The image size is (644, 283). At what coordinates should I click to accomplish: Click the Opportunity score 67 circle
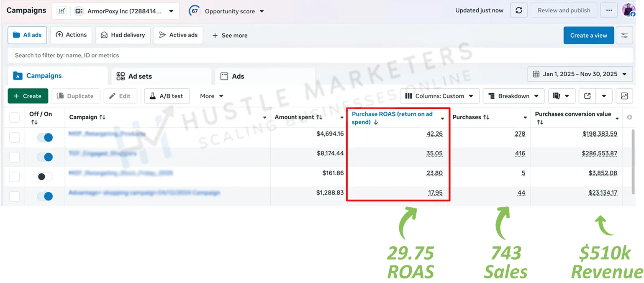195,11
